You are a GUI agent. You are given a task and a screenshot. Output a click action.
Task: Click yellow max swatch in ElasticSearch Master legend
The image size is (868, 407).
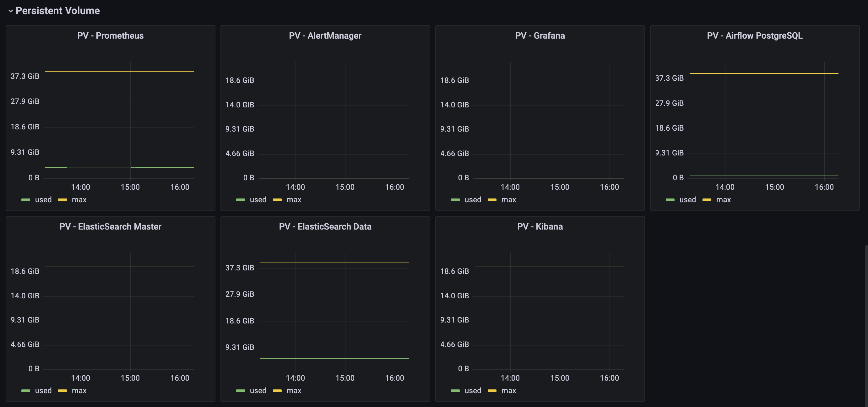coord(62,390)
